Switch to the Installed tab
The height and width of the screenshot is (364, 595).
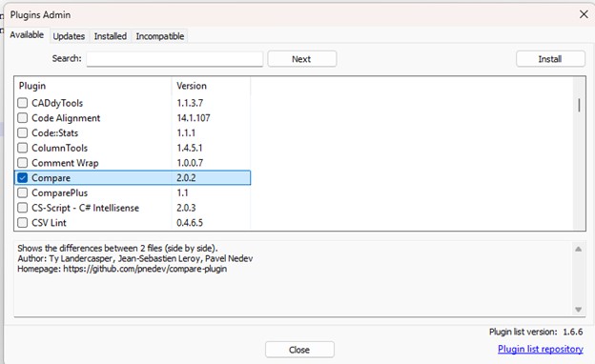click(111, 36)
